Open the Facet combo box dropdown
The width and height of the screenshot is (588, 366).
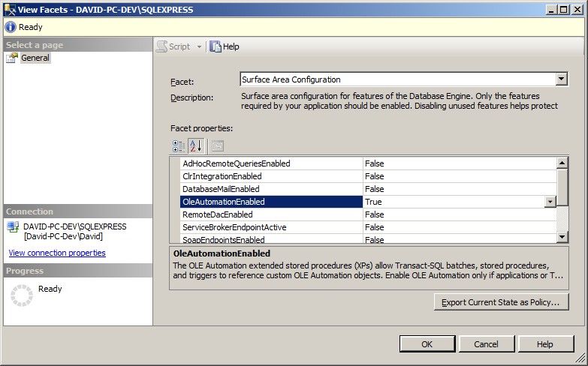(x=561, y=79)
